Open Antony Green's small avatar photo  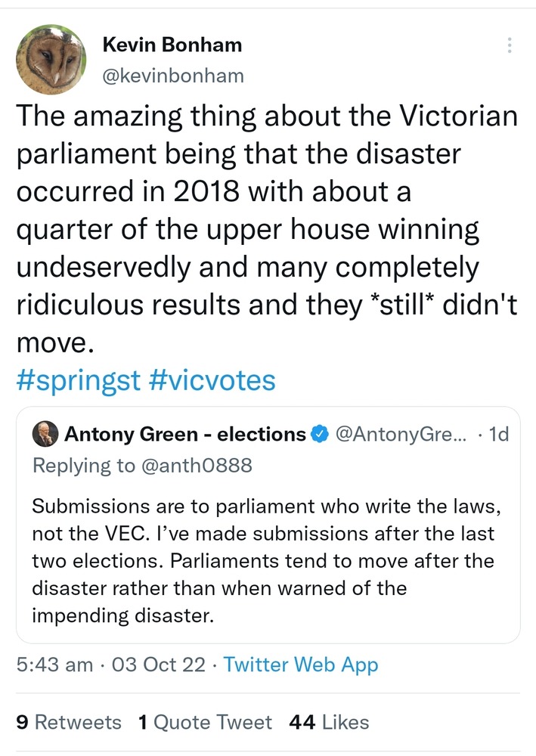point(45,434)
